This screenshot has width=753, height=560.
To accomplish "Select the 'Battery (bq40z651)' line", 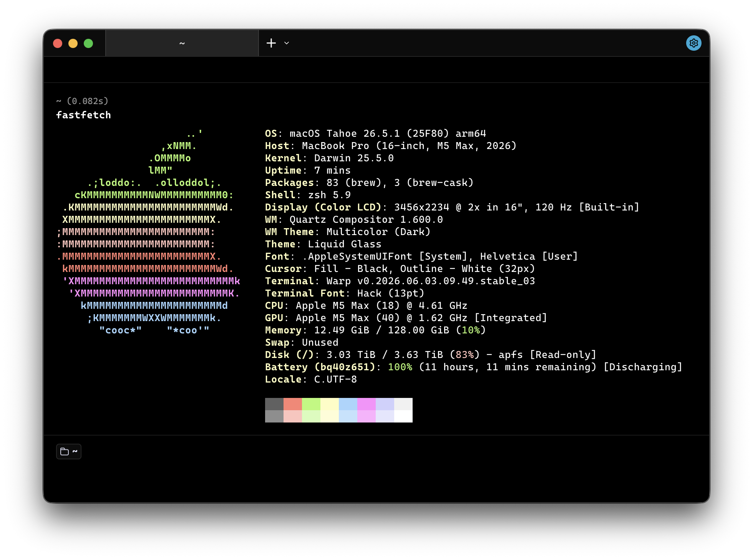I will 474,367.
